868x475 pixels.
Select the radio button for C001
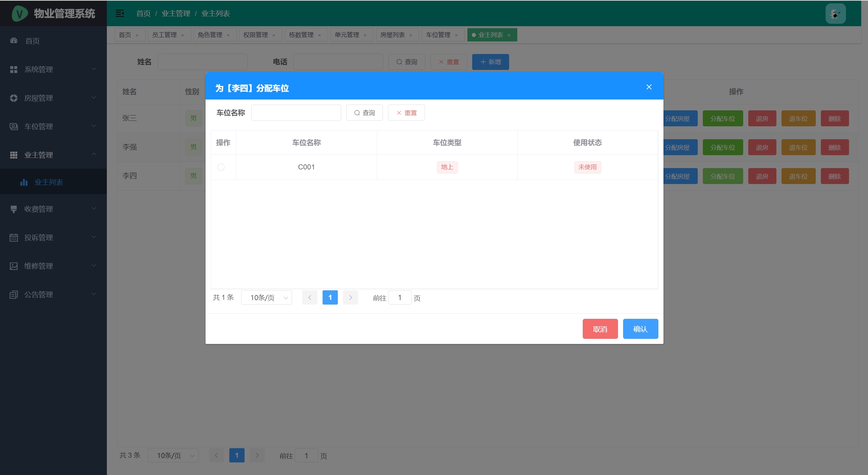coord(221,167)
